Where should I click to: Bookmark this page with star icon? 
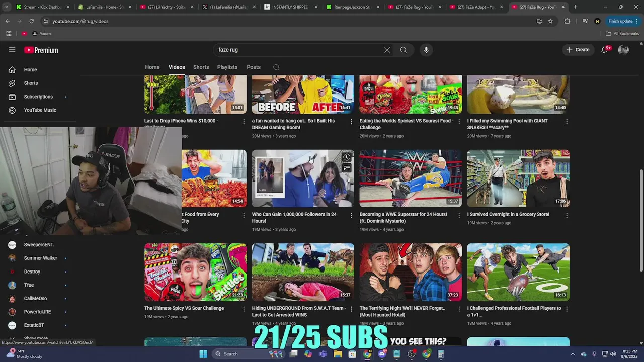click(550, 21)
